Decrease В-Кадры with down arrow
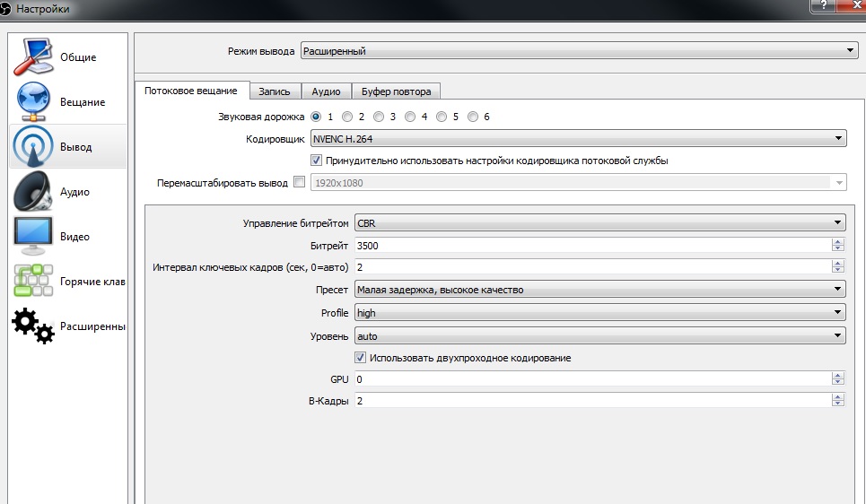This screenshot has width=866, height=504. [838, 404]
